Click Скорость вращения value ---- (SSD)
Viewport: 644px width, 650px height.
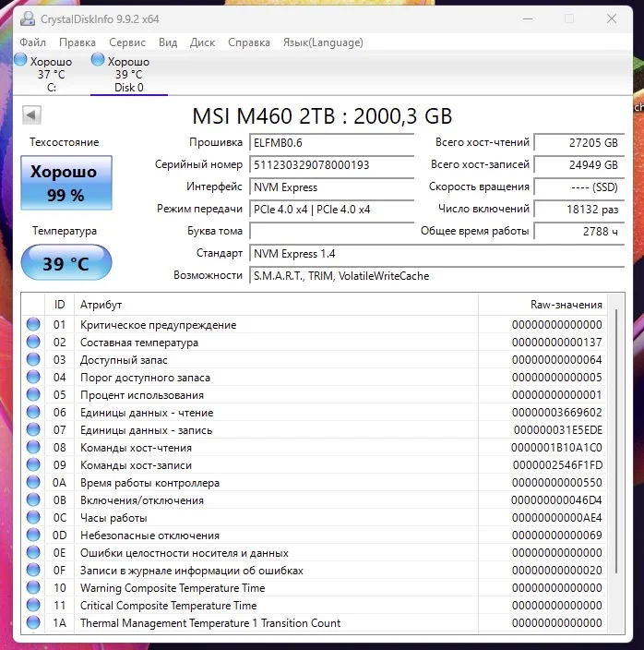tap(579, 187)
